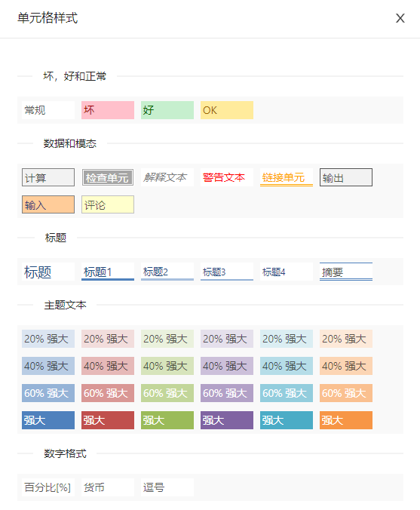Close the 单元格样式 dialog
This screenshot has width=420, height=510.
pyautogui.click(x=400, y=18)
